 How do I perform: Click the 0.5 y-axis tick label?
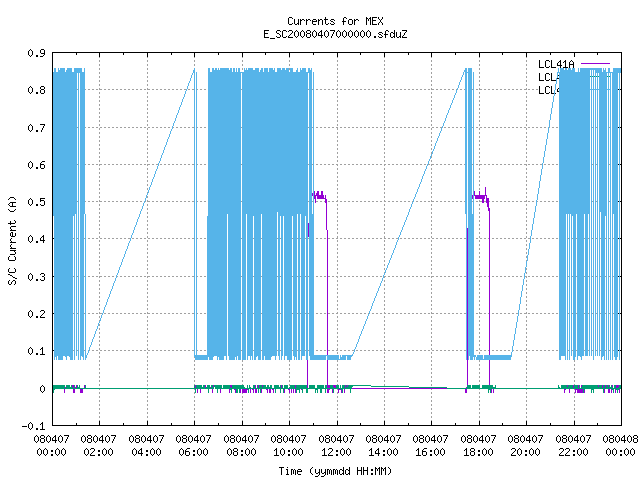[x=36, y=202]
